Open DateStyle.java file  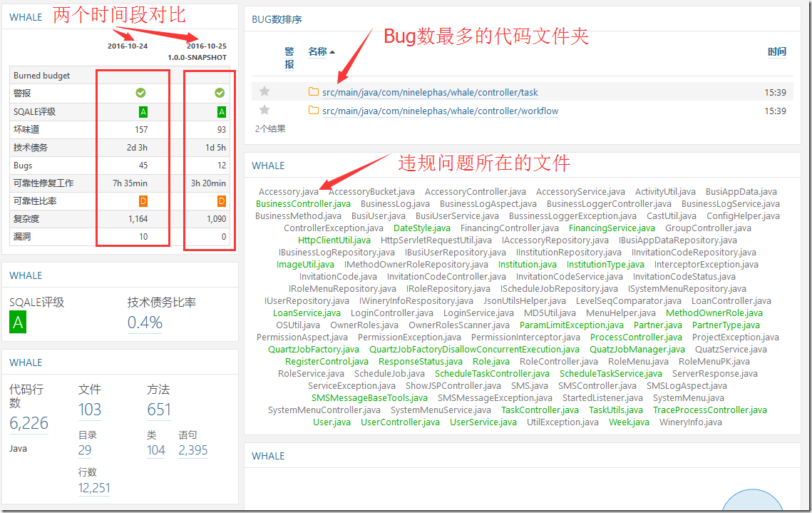tap(422, 228)
